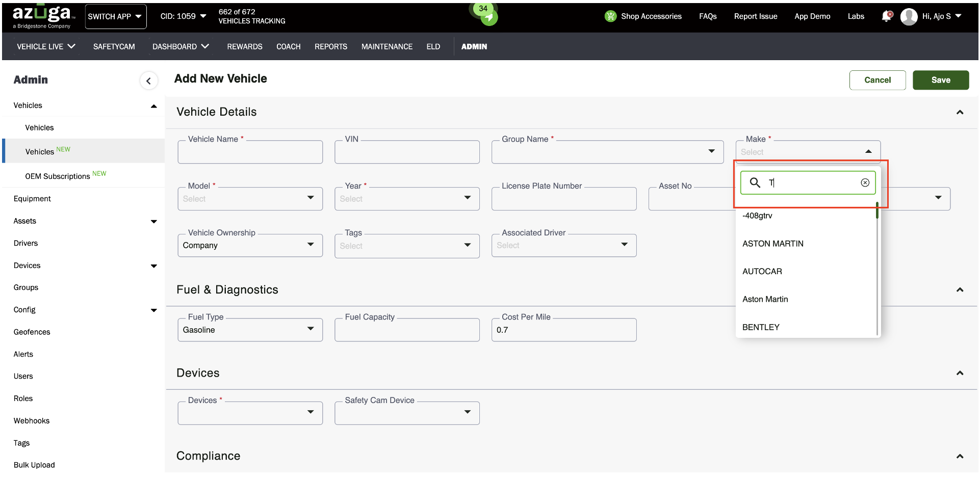Click the Fuel Capacity field
Viewport: 980px width, 478px height.
click(407, 330)
